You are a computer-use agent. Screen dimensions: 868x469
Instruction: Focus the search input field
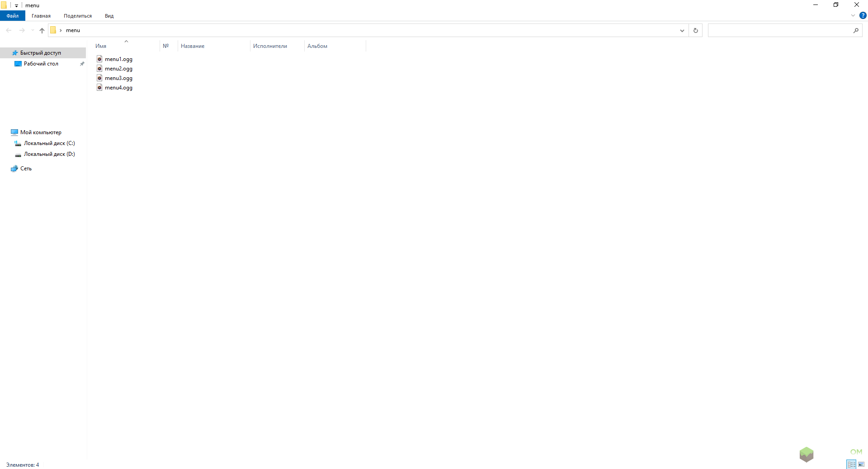pos(779,30)
